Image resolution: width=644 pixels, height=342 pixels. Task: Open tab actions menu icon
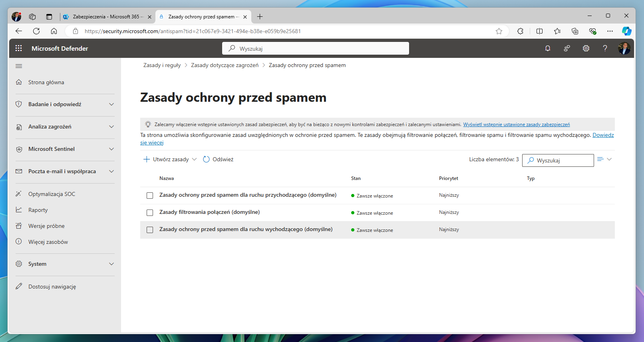(x=49, y=17)
